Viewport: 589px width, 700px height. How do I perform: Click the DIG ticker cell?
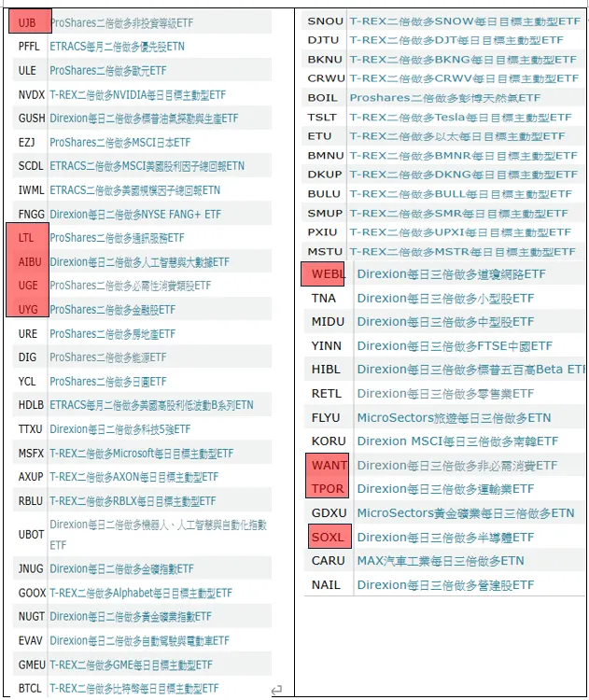pyautogui.click(x=27, y=357)
